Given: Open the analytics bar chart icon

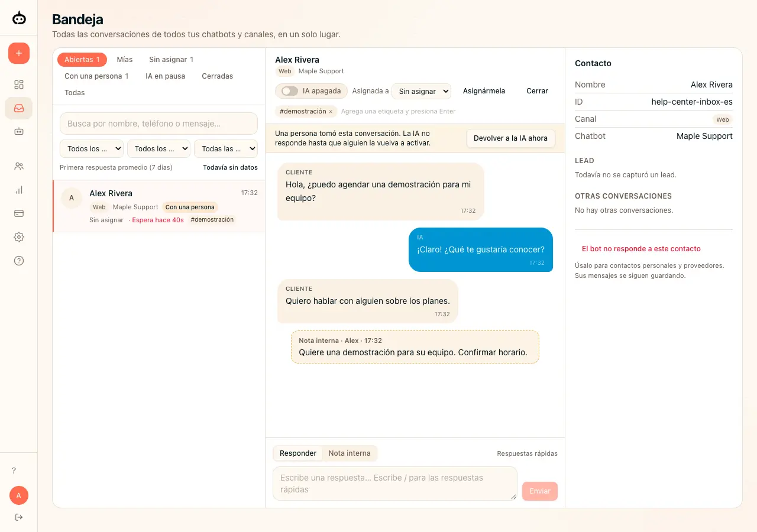Looking at the screenshot, I should tap(19, 190).
